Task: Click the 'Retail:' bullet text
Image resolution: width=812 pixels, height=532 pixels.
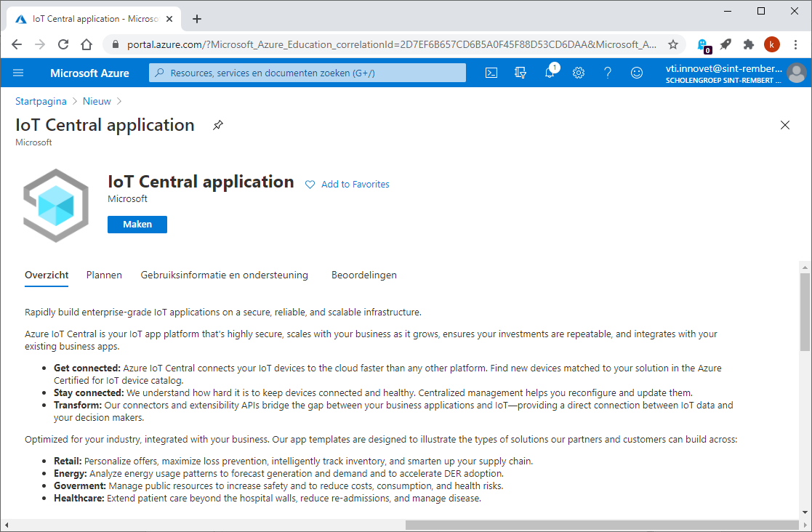Action: pos(68,461)
